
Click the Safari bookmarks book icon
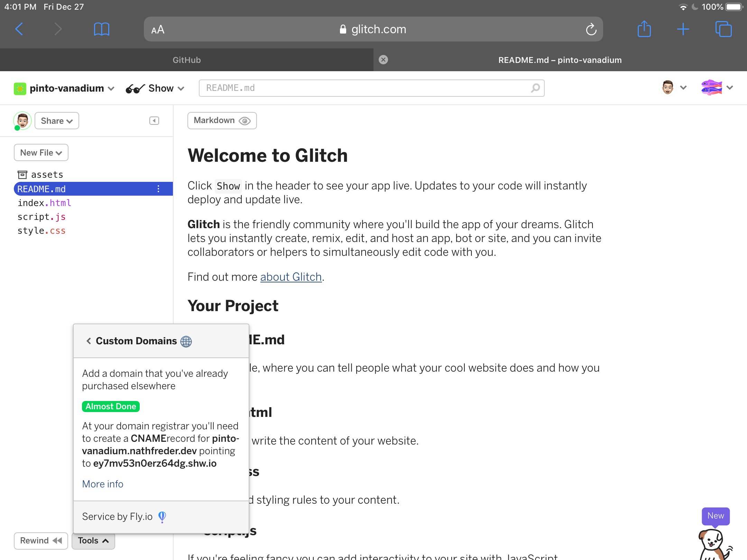click(101, 29)
